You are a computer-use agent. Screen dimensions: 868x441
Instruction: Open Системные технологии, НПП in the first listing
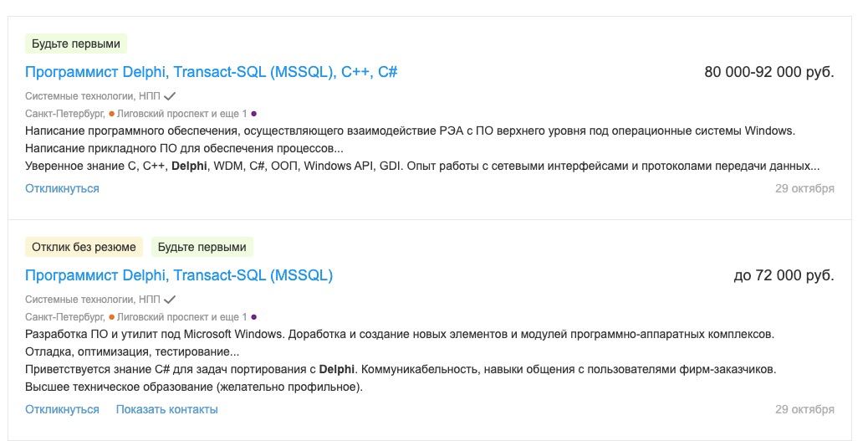pyautogui.click(x=93, y=96)
